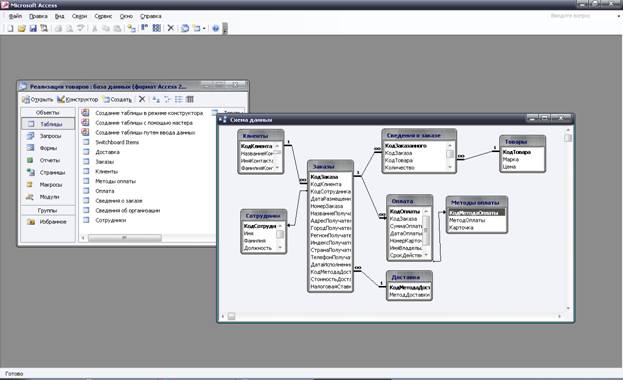623x380 pixels.
Task: Switch to Details view in database window
Action: [x=190, y=99]
